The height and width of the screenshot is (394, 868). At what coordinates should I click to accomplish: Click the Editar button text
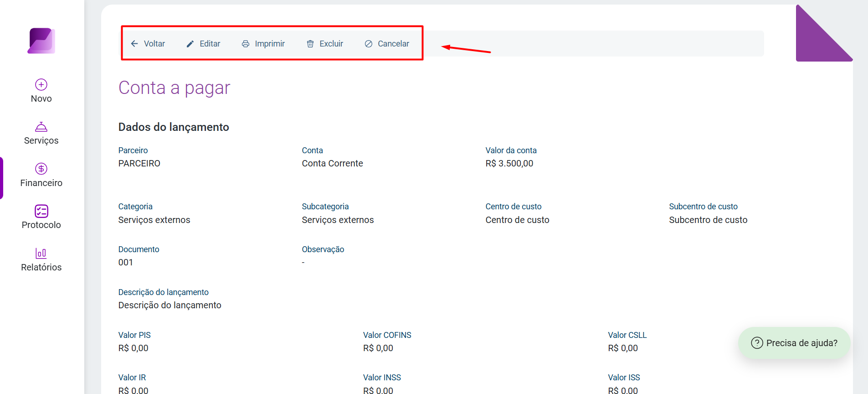pos(210,44)
